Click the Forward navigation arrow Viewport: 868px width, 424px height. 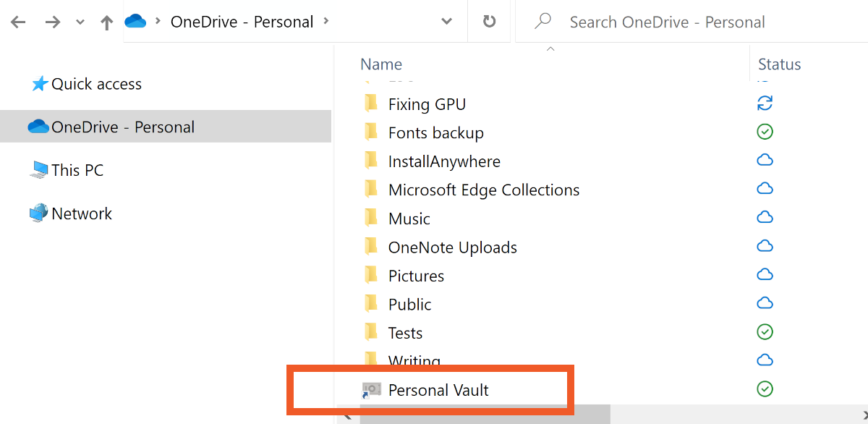coord(52,22)
